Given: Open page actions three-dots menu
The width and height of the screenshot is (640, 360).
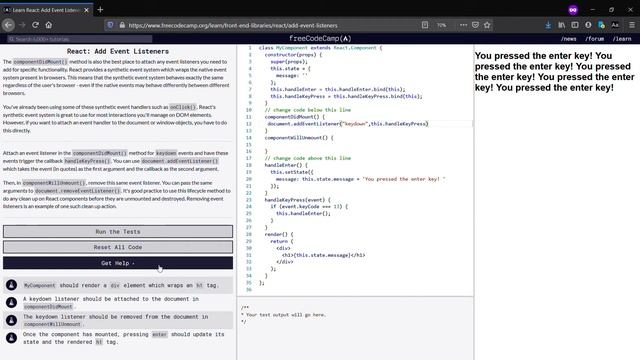Looking at the screenshot, I should pos(463,25).
